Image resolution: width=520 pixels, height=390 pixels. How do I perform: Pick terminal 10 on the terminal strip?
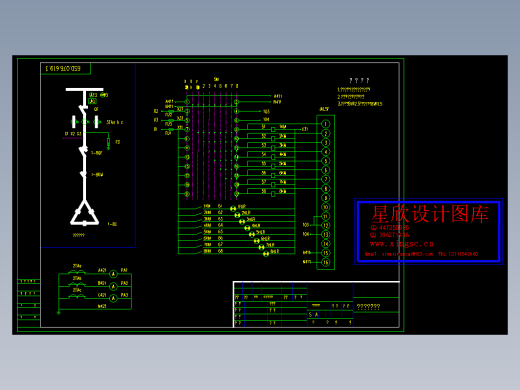pyautogui.click(x=325, y=207)
